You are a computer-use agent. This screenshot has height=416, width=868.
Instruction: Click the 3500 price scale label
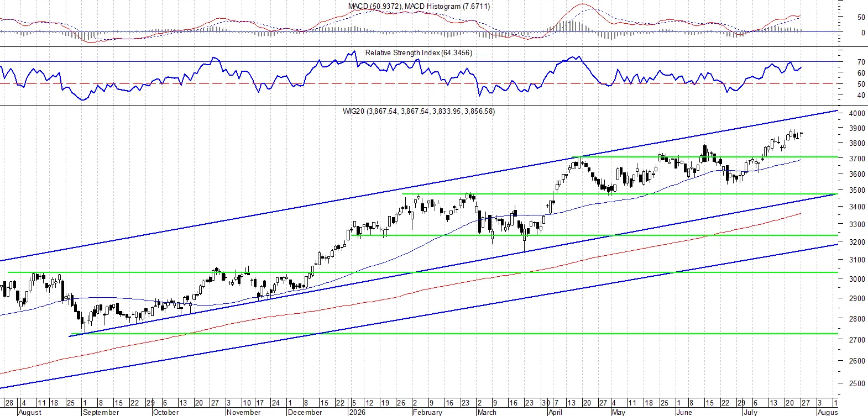pyautogui.click(x=857, y=190)
